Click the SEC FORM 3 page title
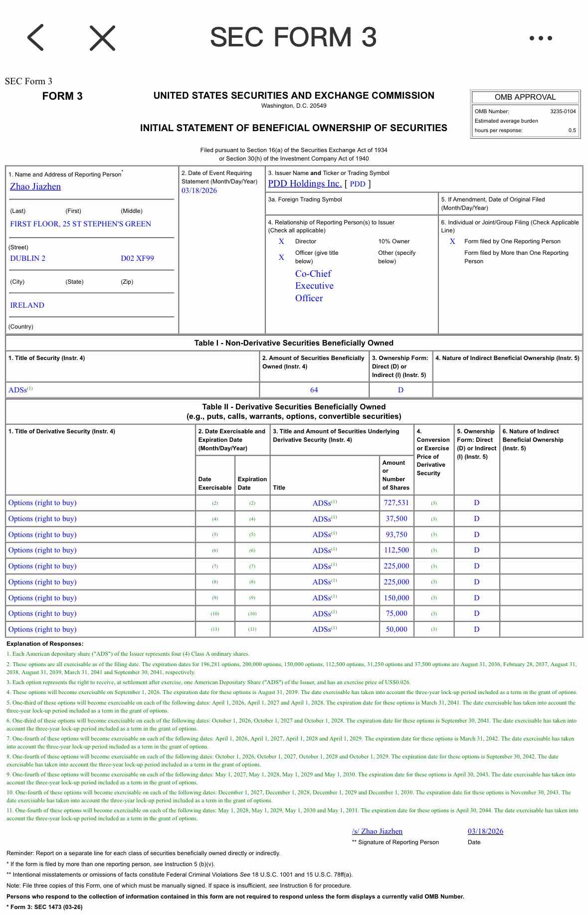588x915 pixels. pos(293,37)
